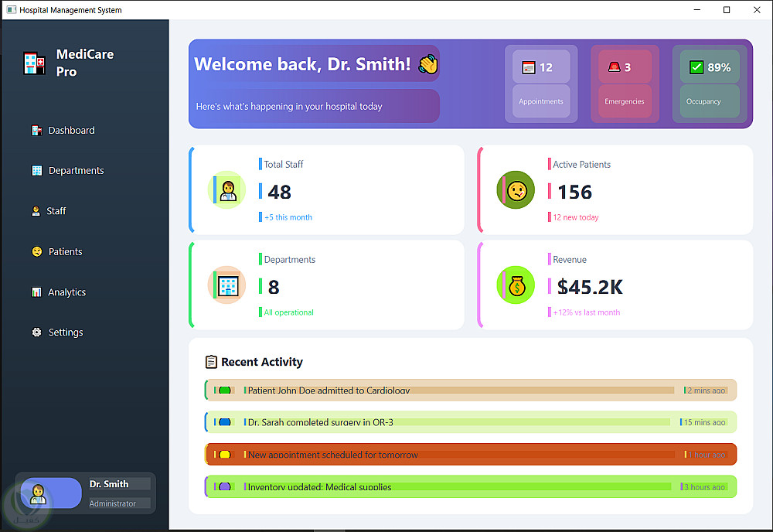
Task: Click the Departments building icon in sidebar
Action: (x=37, y=171)
